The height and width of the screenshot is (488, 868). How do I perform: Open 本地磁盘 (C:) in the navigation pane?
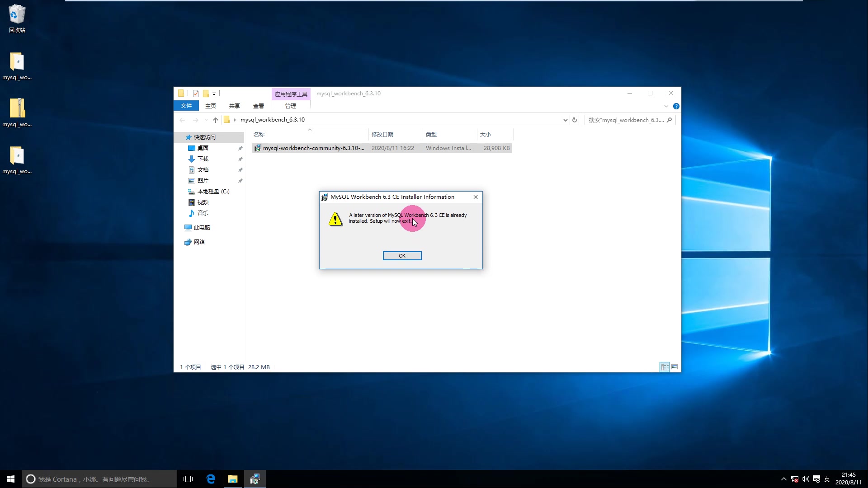pos(213,191)
